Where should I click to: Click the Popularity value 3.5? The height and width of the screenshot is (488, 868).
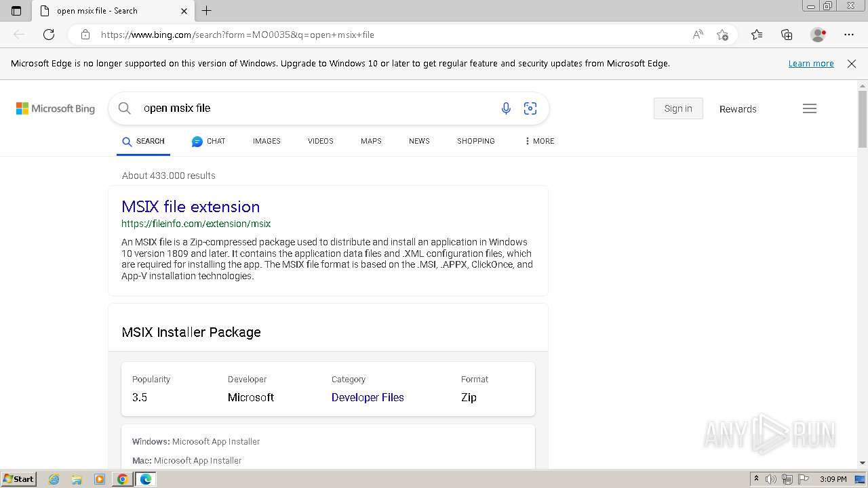pyautogui.click(x=140, y=397)
